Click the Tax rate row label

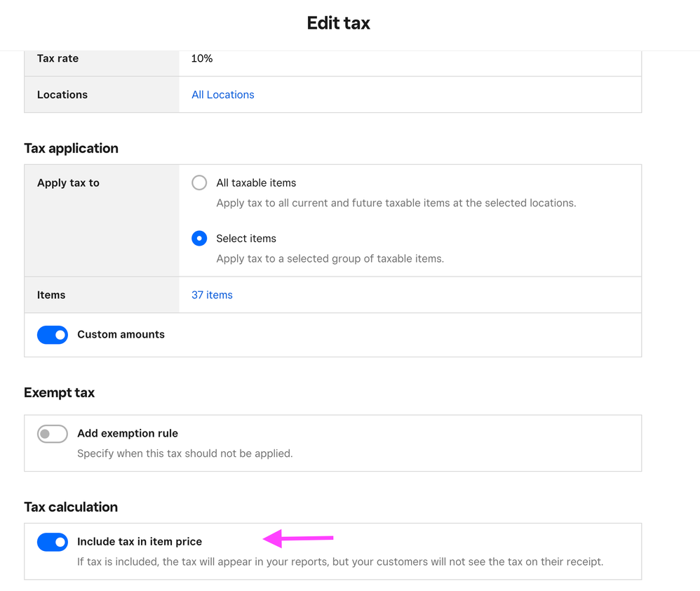tap(58, 59)
